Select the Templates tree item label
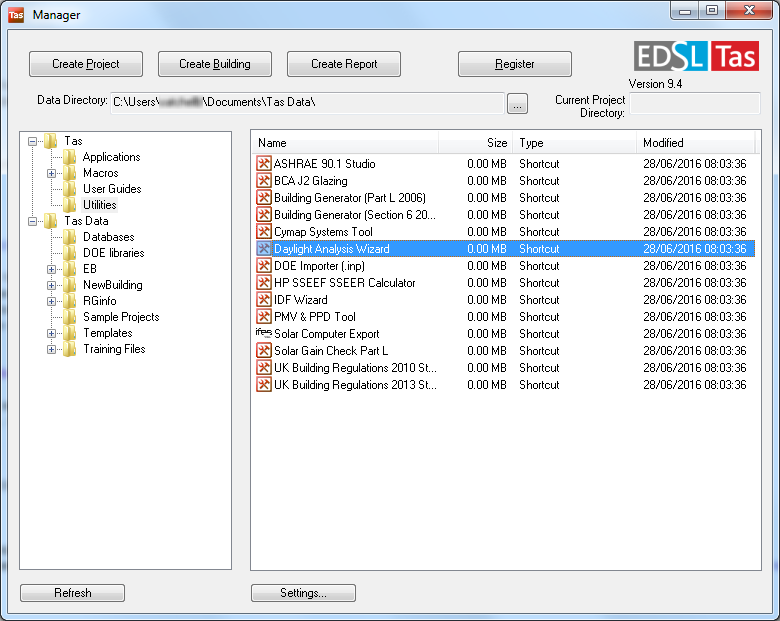The height and width of the screenshot is (621, 780). 107,333
